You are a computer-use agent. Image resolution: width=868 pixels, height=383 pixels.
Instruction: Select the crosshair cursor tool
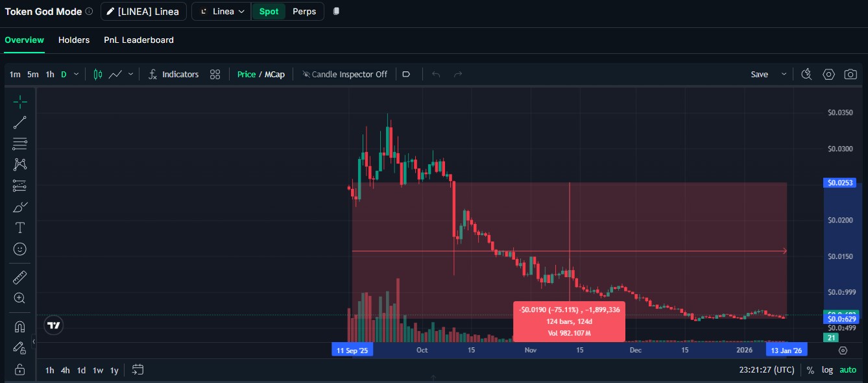[x=20, y=101]
